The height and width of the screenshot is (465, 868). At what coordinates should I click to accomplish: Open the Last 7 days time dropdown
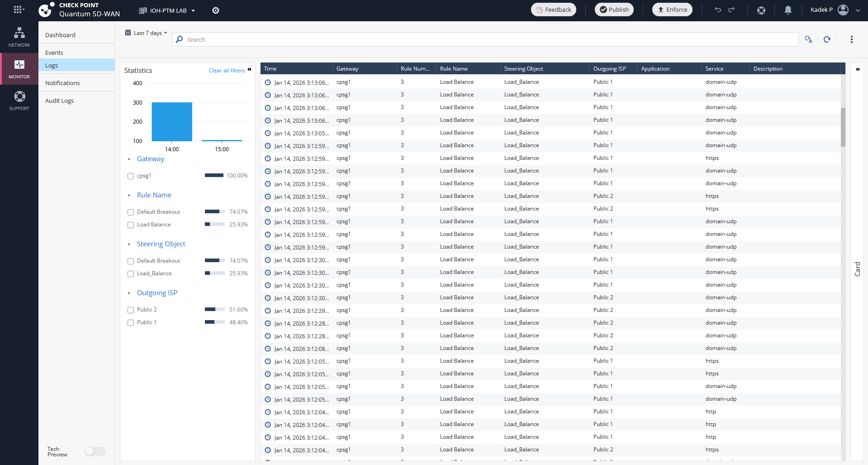point(146,33)
